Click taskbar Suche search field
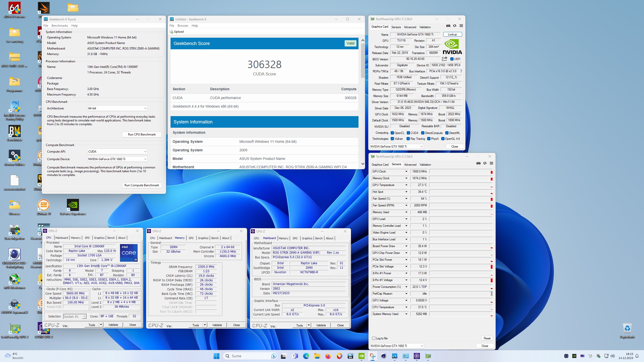This screenshot has width=644, height=362. coord(250,356)
